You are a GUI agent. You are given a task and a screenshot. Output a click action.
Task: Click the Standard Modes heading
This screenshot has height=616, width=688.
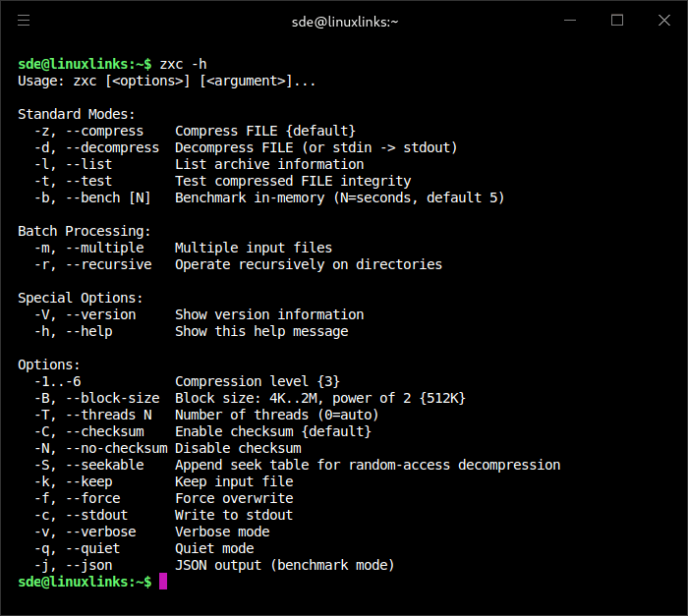77,114
